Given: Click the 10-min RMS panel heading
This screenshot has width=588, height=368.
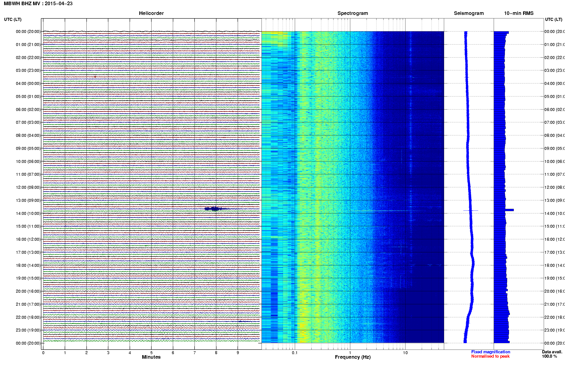Looking at the screenshot, I should pyautogui.click(x=519, y=13).
